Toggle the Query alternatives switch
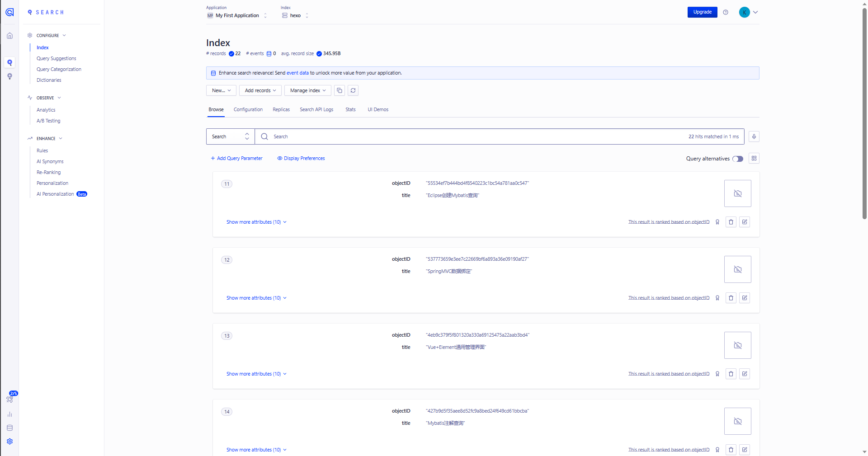 (738, 159)
